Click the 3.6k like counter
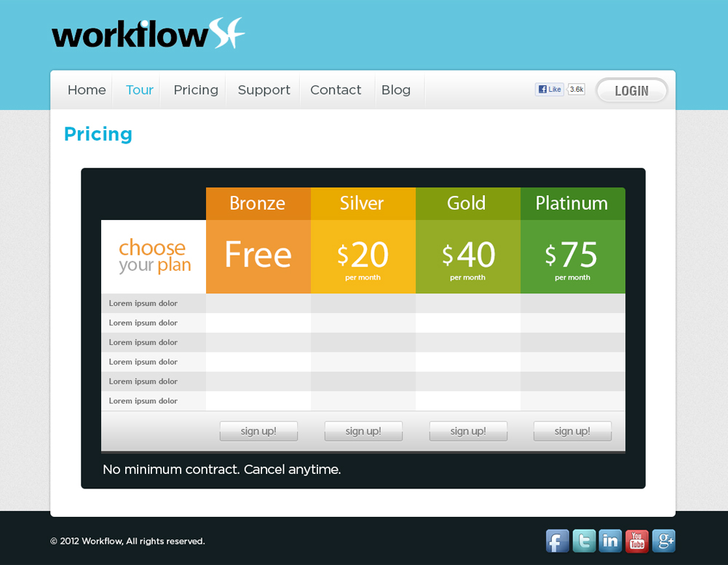This screenshot has height=565, width=728. coord(576,90)
